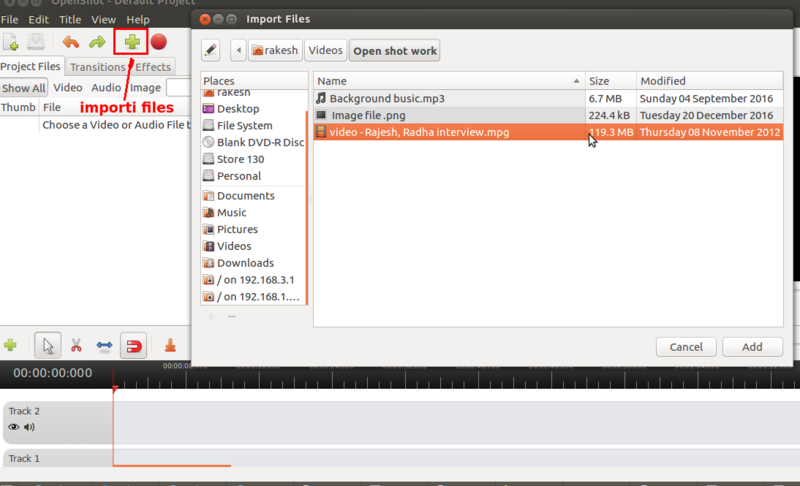Toggle the speaker icon on Track 2
This screenshot has width=800, height=486.
[x=29, y=427]
